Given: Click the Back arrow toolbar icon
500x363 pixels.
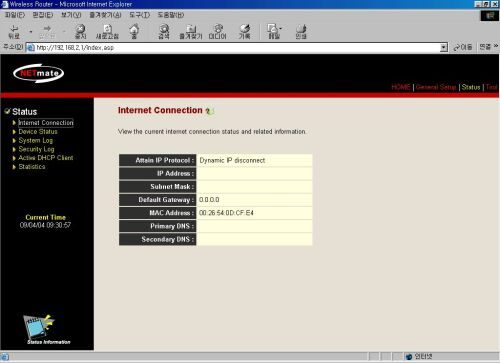Looking at the screenshot, I should tap(14, 32).
